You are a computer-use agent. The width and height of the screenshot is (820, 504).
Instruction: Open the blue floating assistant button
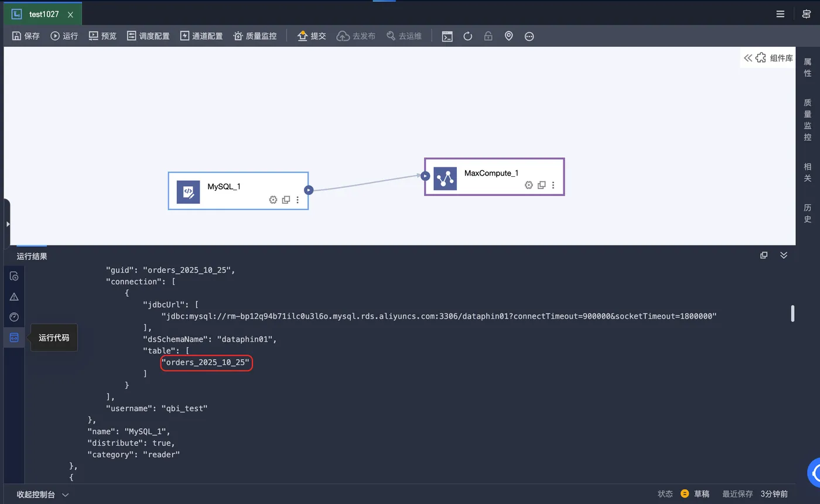click(814, 473)
